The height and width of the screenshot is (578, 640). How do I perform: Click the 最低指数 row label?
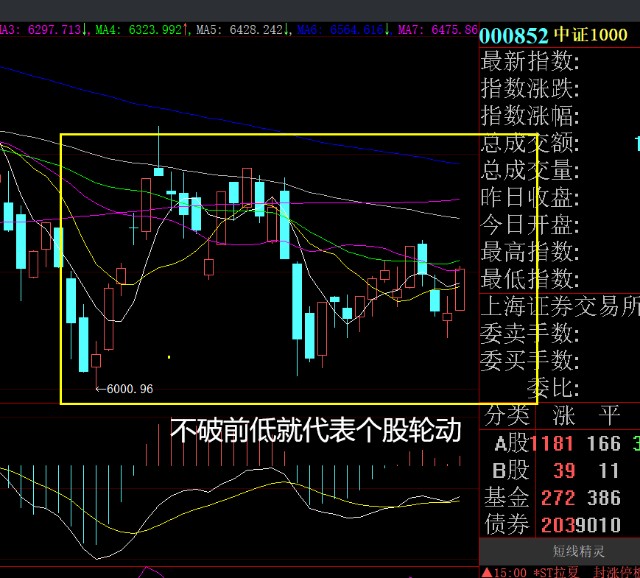(530, 279)
